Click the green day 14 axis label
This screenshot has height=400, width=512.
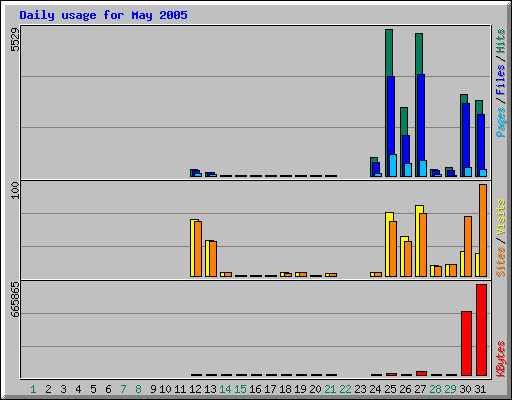click(x=225, y=389)
